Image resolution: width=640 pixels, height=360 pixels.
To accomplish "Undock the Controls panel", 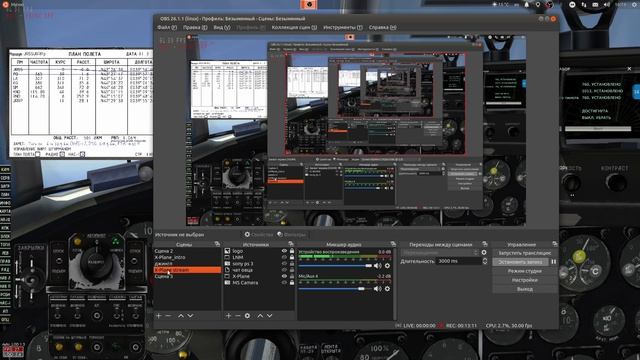I will tap(555, 244).
